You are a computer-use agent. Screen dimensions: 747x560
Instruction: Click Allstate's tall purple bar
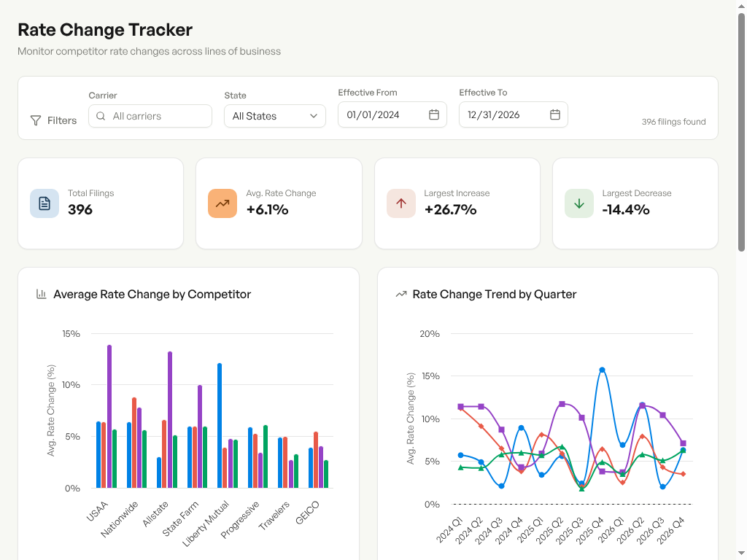[x=170, y=420]
